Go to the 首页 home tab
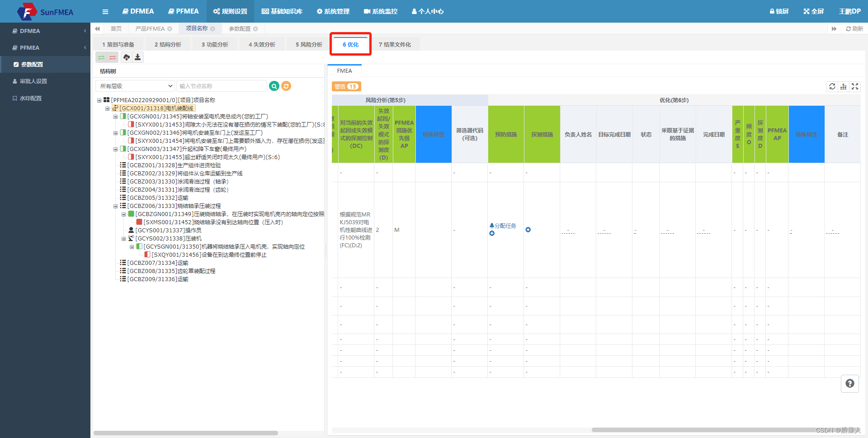Screen dimensions: 868x438 [116, 29]
